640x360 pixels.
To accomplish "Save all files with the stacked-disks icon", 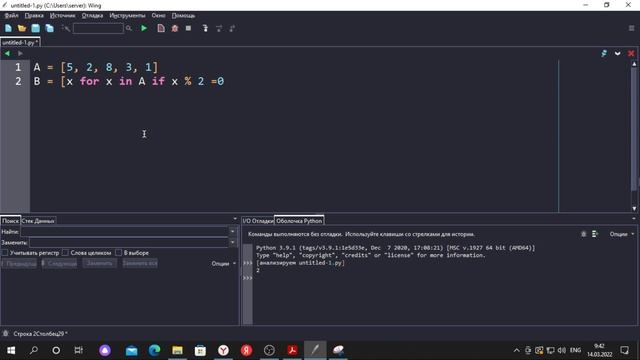I will (49, 28).
